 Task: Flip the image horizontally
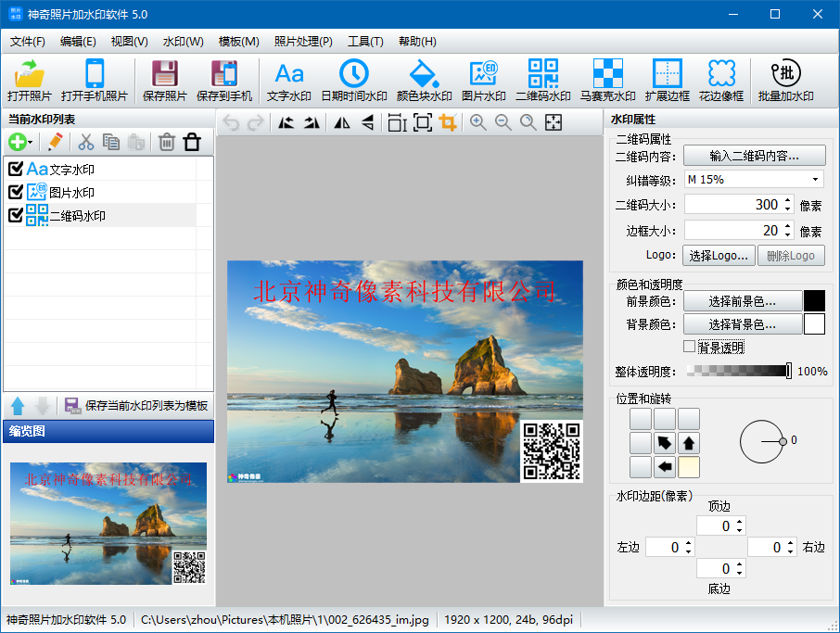coord(342,122)
